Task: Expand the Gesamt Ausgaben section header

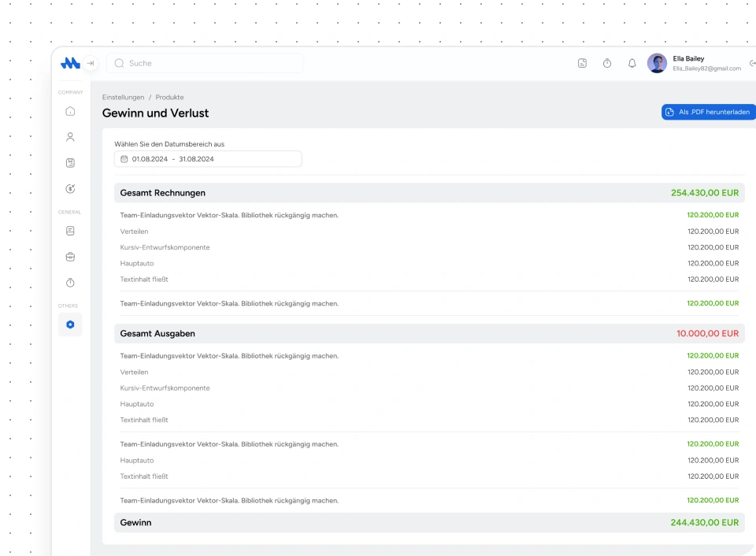Action: 429,334
